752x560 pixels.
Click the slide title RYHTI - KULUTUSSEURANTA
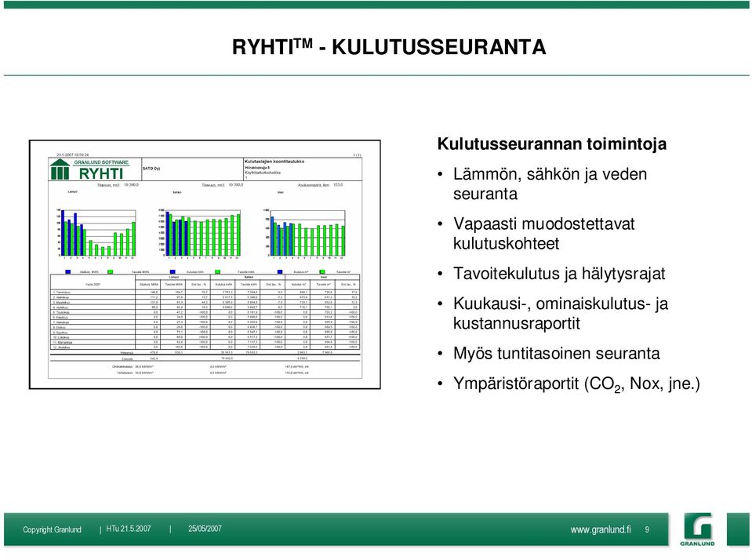pyautogui.click(x=389, y=47)
